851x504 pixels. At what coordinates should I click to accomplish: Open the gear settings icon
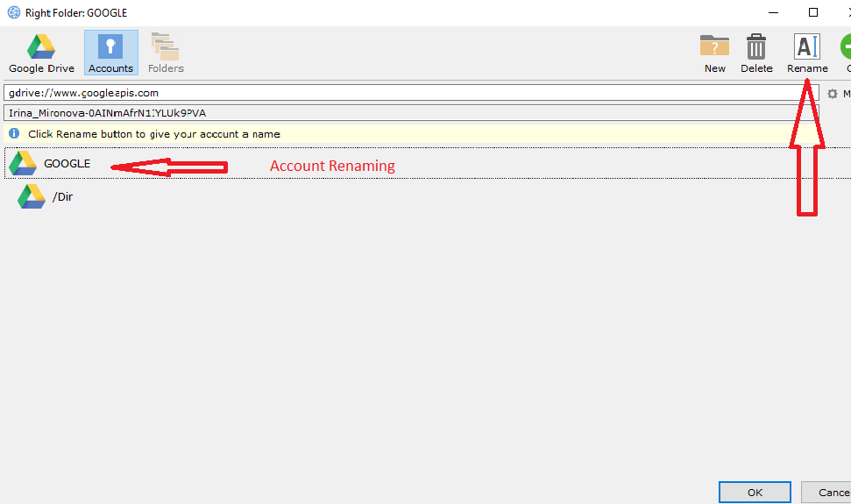click(833, 94)
